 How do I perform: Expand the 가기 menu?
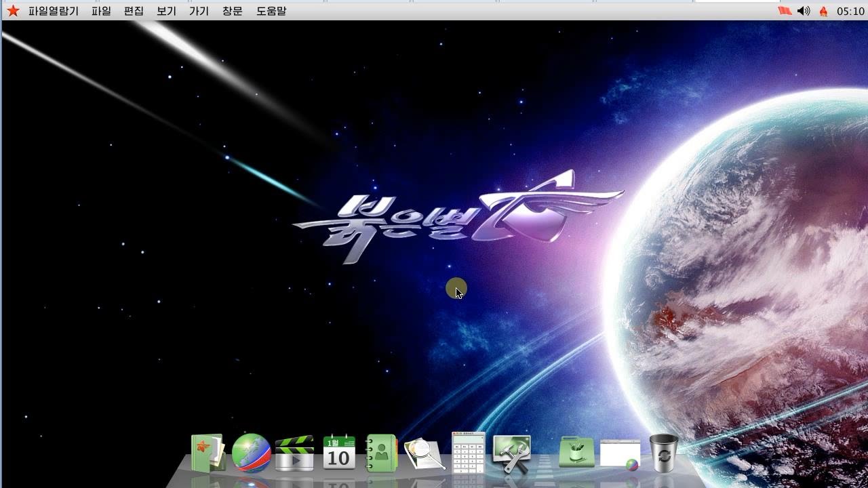click(199, 11)
